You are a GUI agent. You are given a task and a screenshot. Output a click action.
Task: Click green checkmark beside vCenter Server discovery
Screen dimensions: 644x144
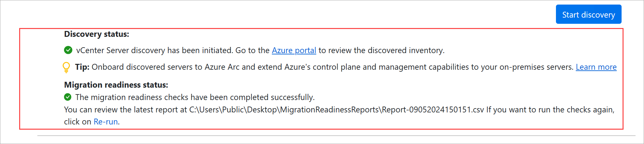click(x=68, y=50)
